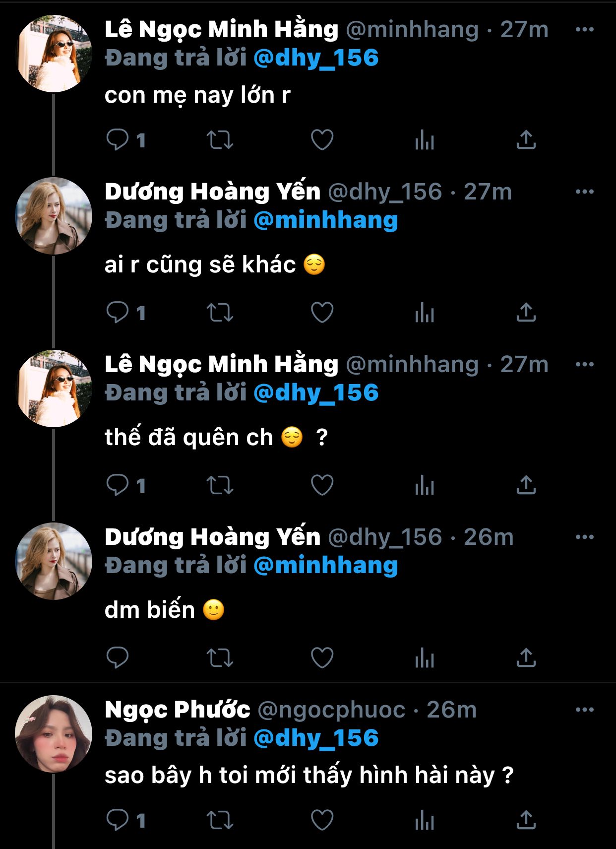This screenshot has width=616, height=849.
Task: Reply to Ngọc Phước's tweet
Action: coord(118,820)
